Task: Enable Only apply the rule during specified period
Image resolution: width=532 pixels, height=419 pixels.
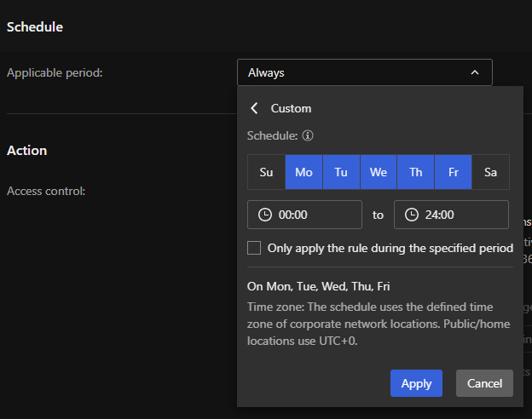Action: pos(254,248)
